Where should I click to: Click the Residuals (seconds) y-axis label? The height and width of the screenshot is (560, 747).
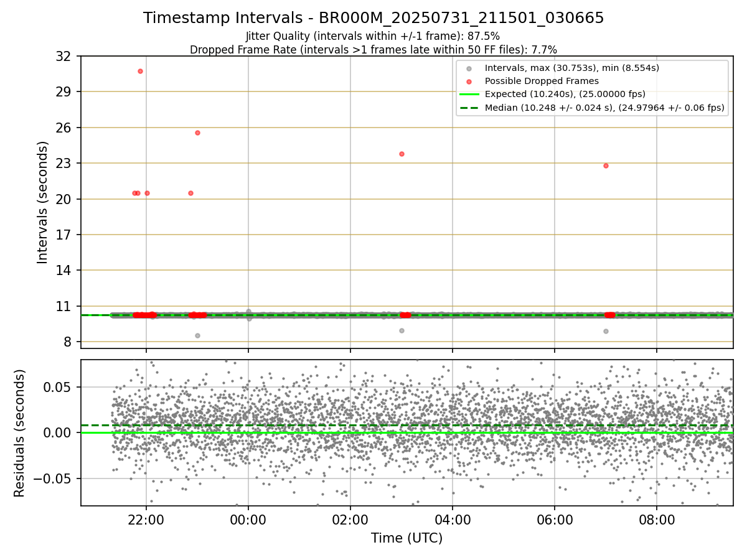pyautogui.click(x=19, y=433)
